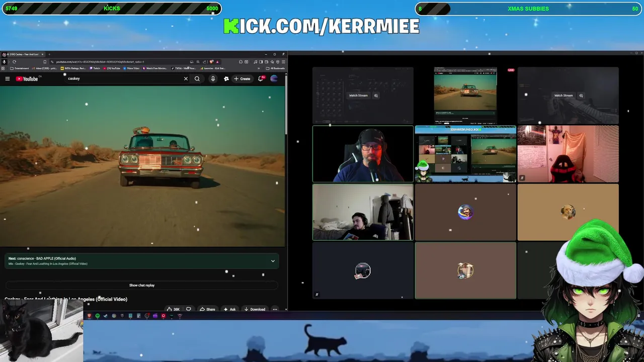Open the (24) YouTube bookmark
This screenshot has width=644, height=362.
pyautogui.click(x=112, y=68)
